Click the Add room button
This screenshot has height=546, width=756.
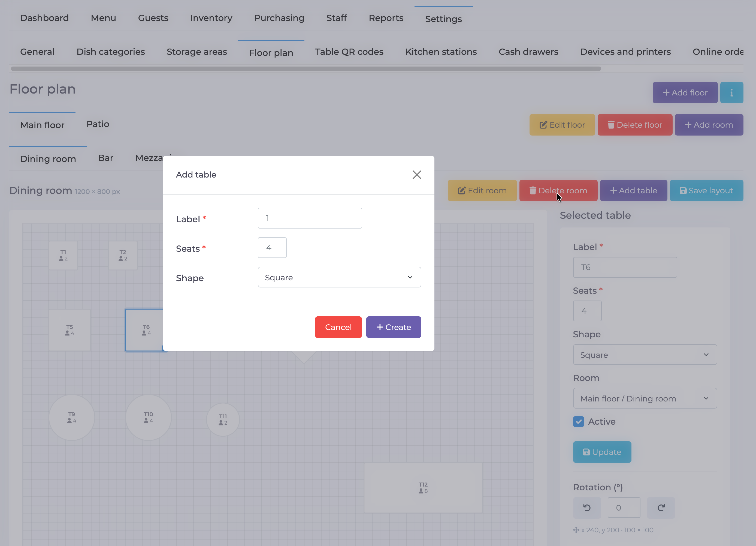pyautogui.click(x=709, y=125)
